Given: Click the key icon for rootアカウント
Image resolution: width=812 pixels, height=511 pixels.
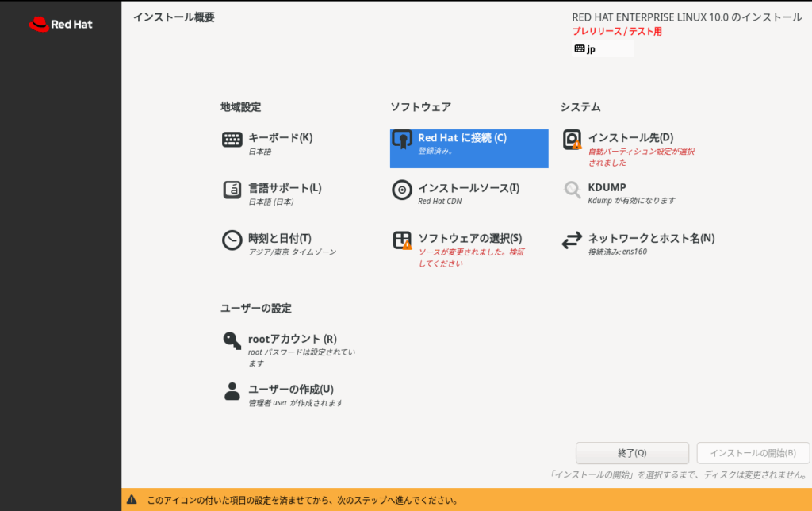Looking at the screenshot, I should coord(232,341).
